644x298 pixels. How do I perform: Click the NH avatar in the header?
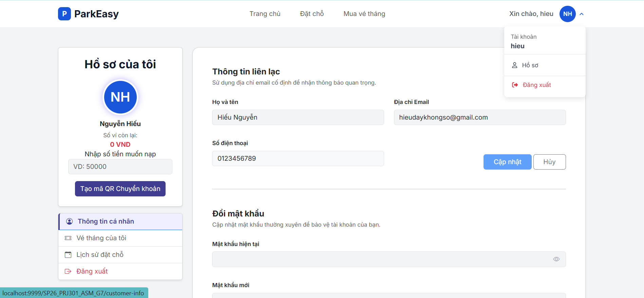coord(567,14)
